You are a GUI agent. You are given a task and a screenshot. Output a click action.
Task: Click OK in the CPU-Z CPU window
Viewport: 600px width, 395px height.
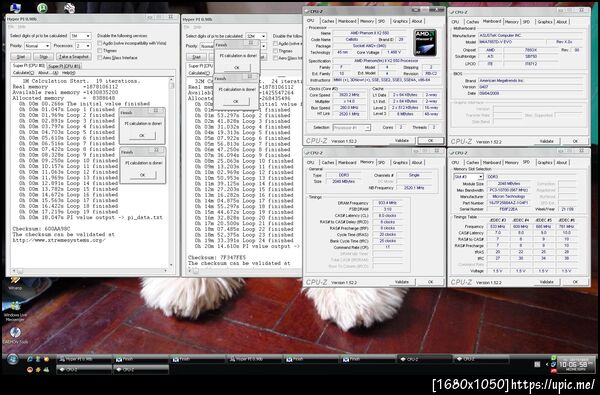click(430, 141)
